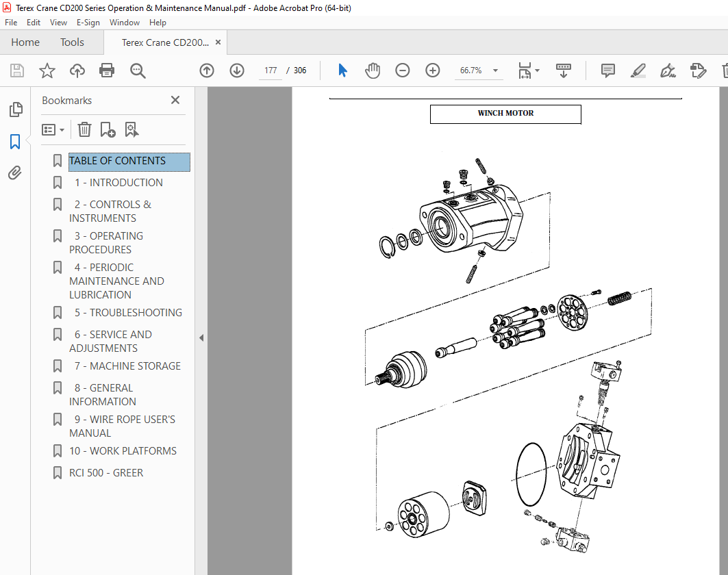728x575 pixels.
Task: Open 4 - PERIODIC MAINTENANCE AND LUBRICATION bookmark
Action: point(116,281)
